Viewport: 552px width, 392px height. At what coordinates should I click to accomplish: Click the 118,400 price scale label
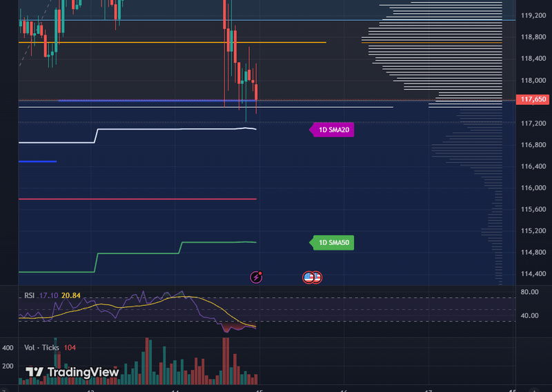click(x=533, y=59)
